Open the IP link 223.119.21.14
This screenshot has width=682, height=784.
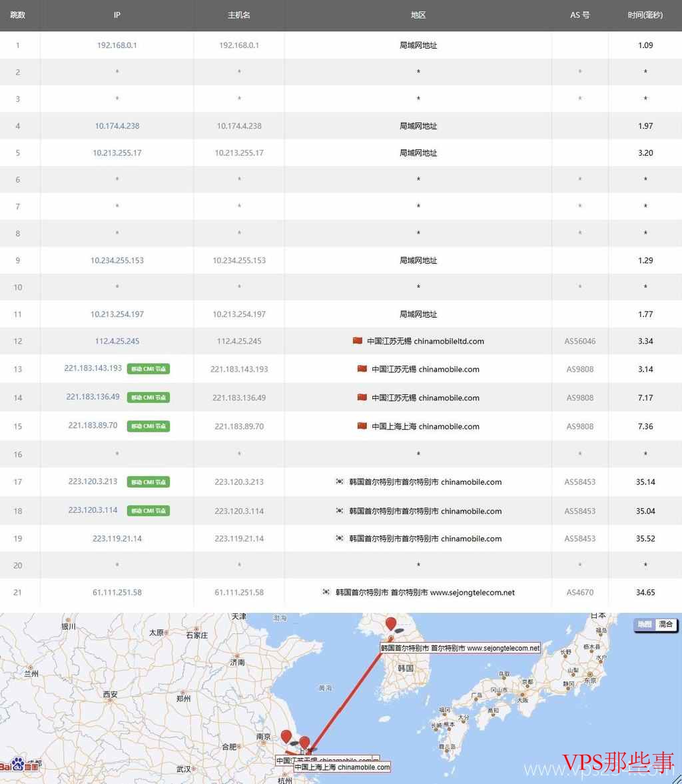point(117,538)
